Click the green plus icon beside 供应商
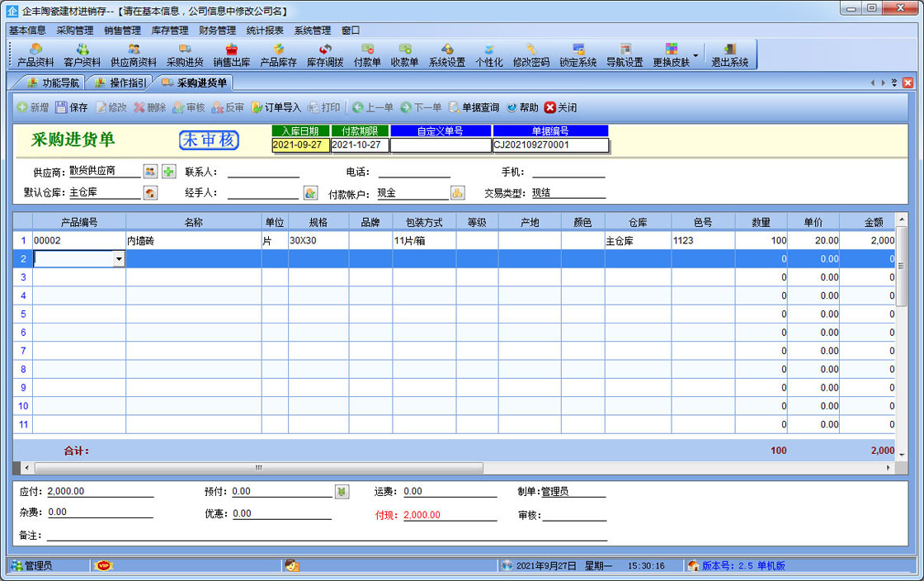Image resolution: width=924 pixels, height=581 pixels. point(168,172)
